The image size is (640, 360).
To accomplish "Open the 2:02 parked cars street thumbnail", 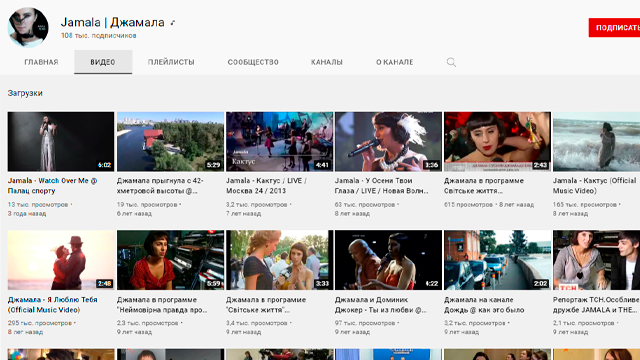I will (x=497, y=260).
